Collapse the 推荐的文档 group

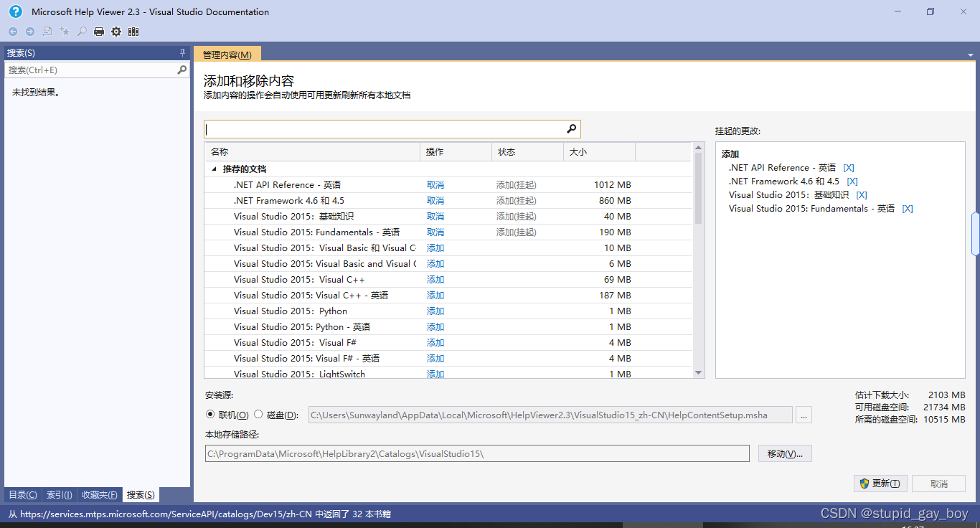point(214,169)
